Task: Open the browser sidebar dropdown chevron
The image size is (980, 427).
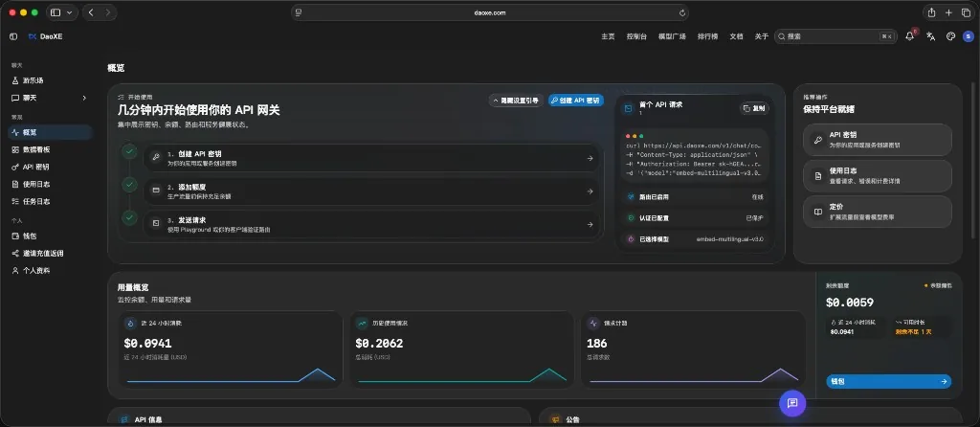Action: tap(68, 12)
